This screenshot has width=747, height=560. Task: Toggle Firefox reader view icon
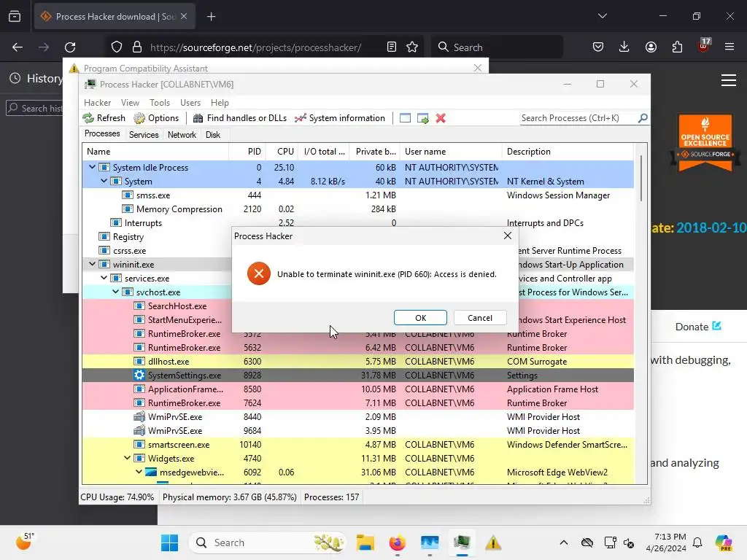tap(392, 47)
